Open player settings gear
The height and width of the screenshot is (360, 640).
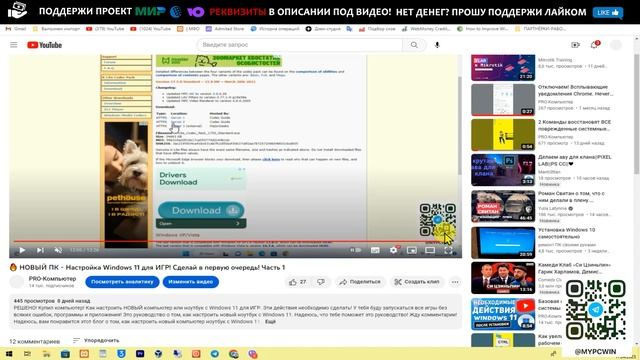click(393, 250)
